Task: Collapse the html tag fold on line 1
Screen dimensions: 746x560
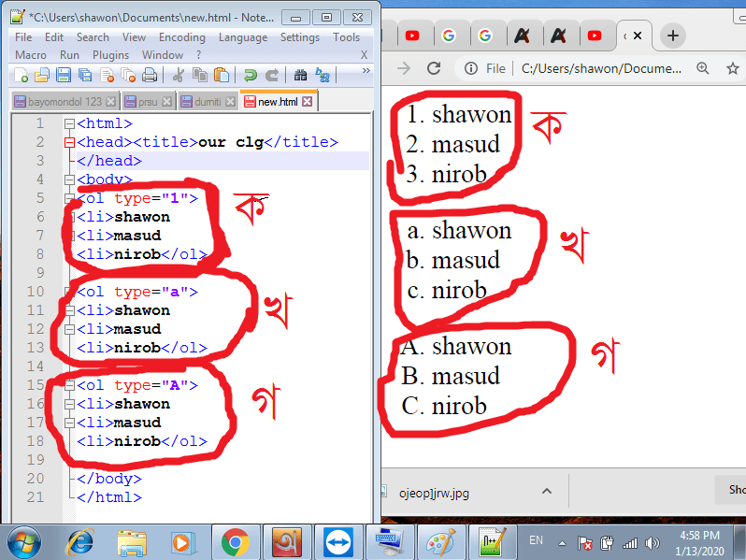Action: (69, 123)
